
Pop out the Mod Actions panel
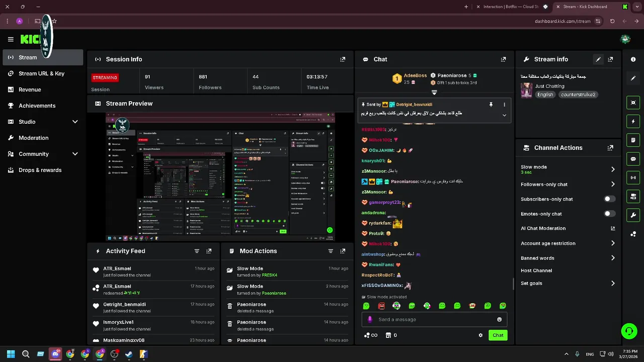(343, 251)
